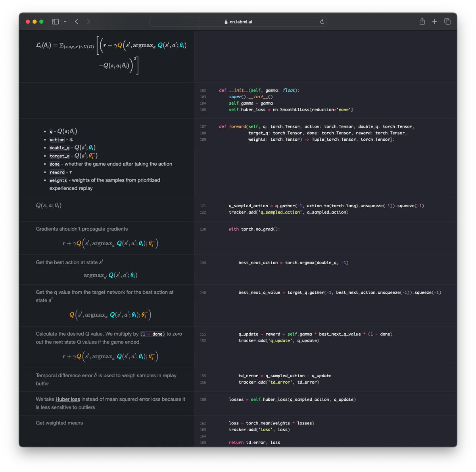Click the 'tracker.add('td_error', td_error)' line
The height and width of the screenshot is (472, 476).
pos(279,382)
